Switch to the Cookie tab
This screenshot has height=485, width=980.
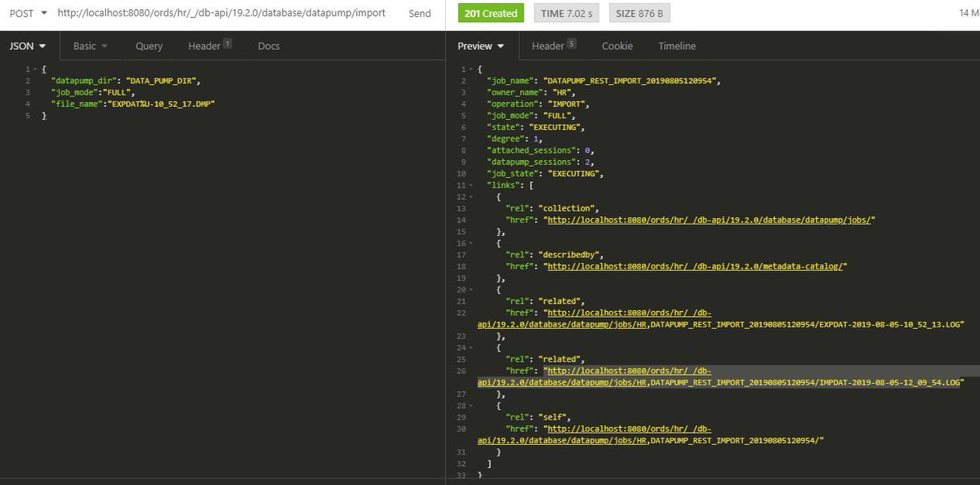click(617, 47)
